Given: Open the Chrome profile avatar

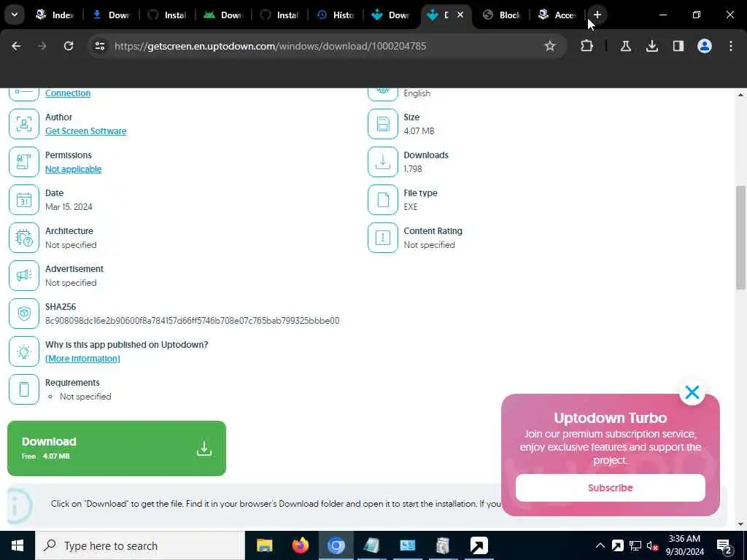Looking at the screenshot, I should coord(705,46).
